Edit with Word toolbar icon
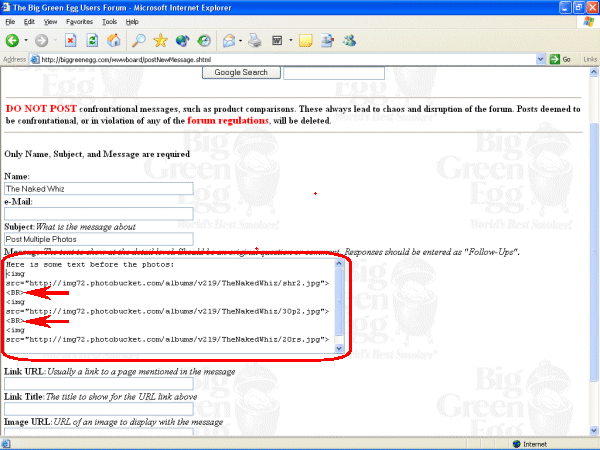Screen dimensions: 600x450 coord(277,40)
